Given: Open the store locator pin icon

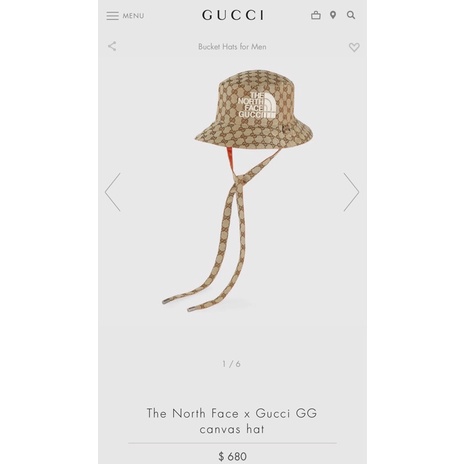Looking at the screenshot, I should (333, 15).
